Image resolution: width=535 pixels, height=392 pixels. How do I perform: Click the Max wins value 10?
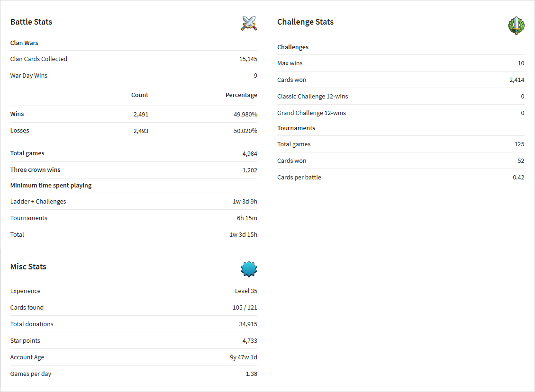click(x=521, y=63)
